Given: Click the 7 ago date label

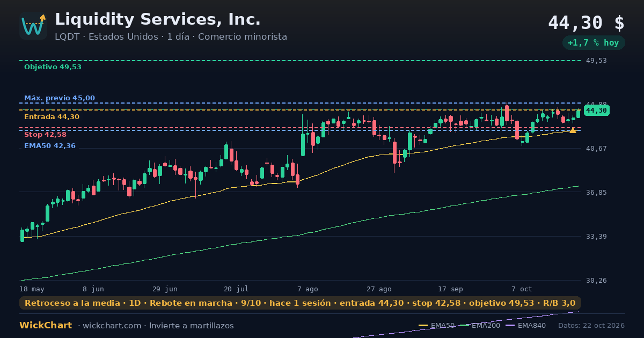Looking at the screenshot, I should 308,289.
